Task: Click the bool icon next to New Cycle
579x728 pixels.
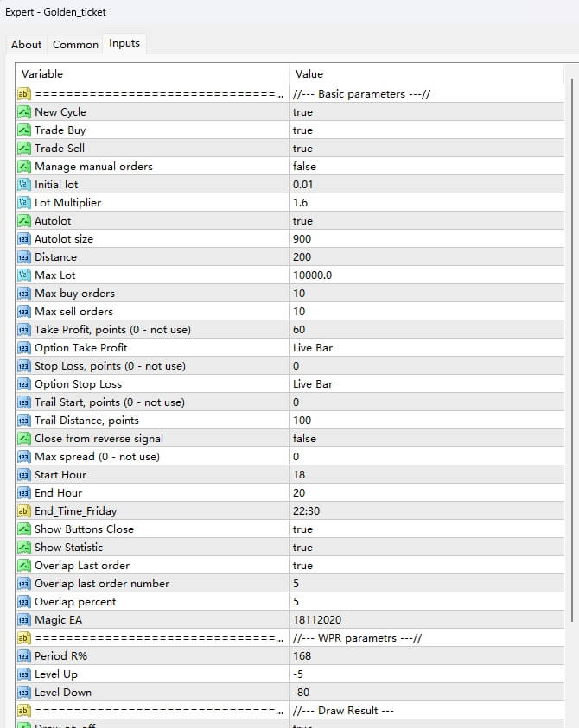Action: 23,112
